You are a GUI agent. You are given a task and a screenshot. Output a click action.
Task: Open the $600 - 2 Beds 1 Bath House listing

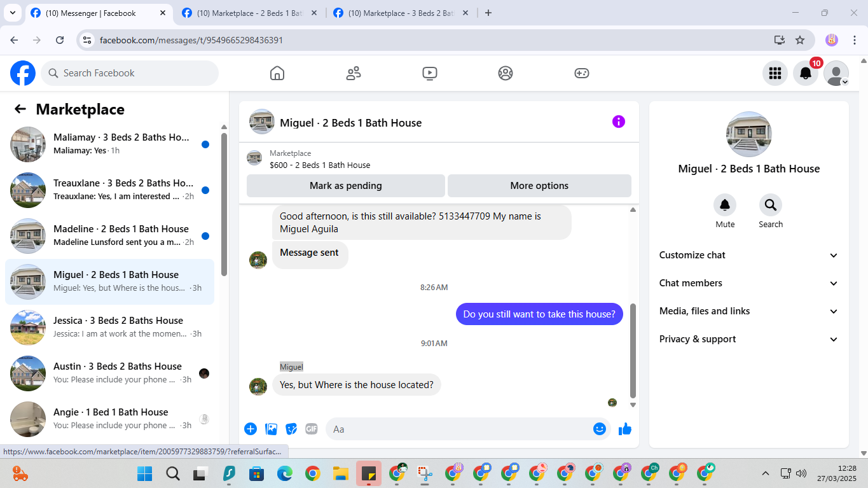pyautogui.click(x=320, y=165)
